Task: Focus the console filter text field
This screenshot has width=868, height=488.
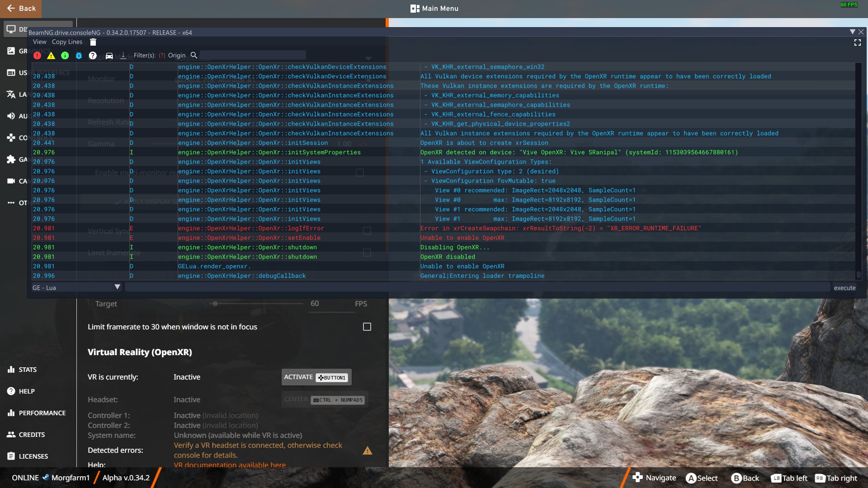Action: tap(253, 55)
